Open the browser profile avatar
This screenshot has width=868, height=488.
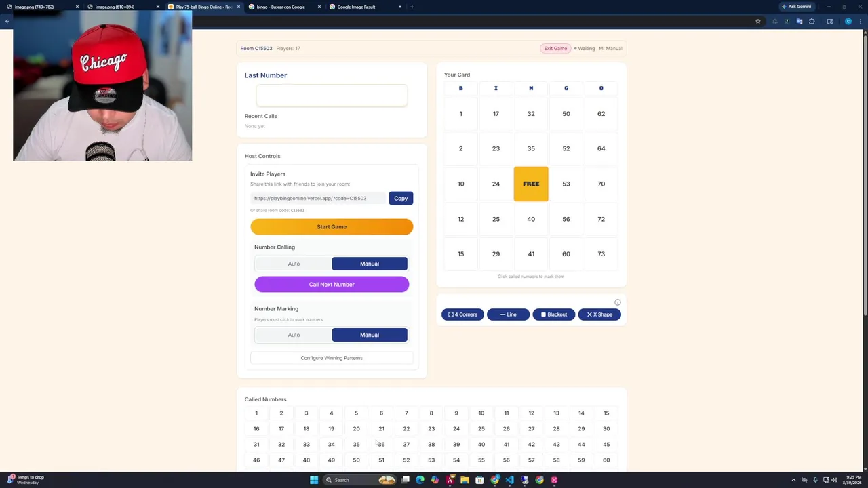click(848, 21)
